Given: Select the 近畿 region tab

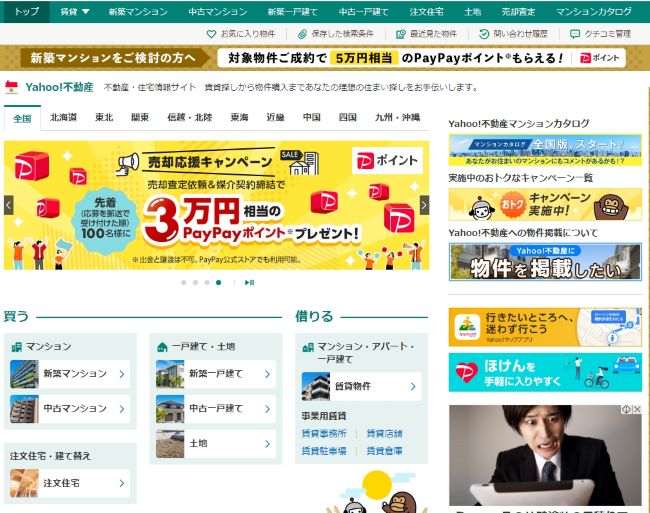Looking at the screenshot, I should click(276, 117).
